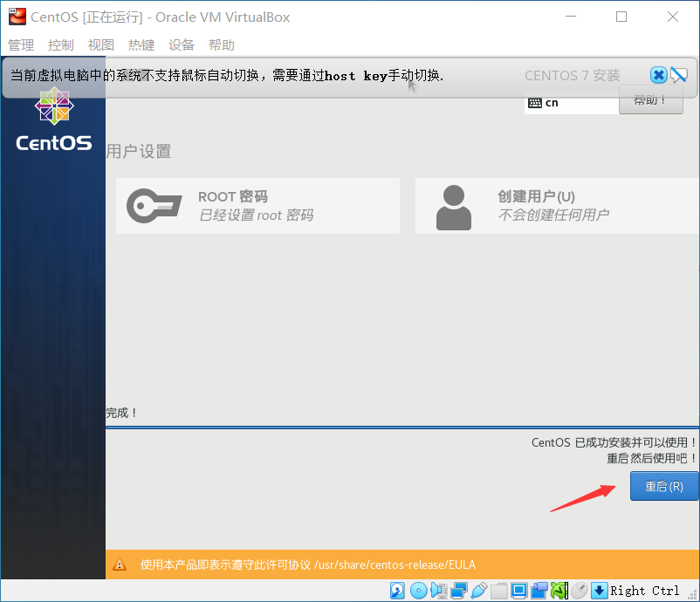Click the suppress notification messages icon
This screenshot has height=602, width=700.
coord(678,75)
